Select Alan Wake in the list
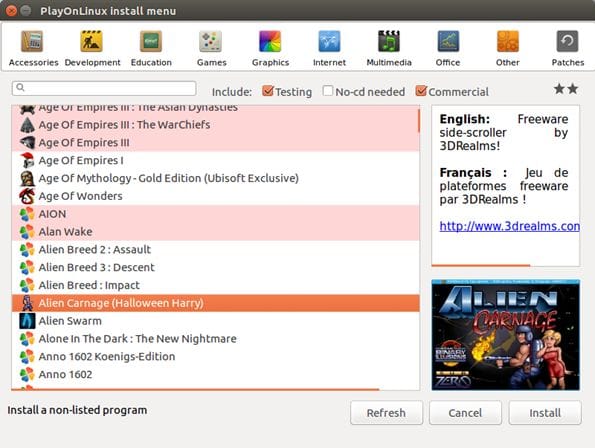The image size is (595, 448). [216, 232]
